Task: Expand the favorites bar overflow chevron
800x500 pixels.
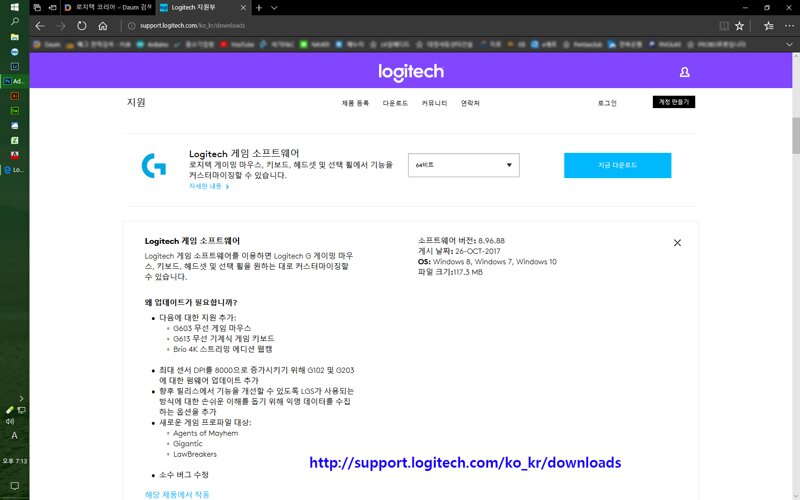Action: pyautogui.click(x=789, y=45)
